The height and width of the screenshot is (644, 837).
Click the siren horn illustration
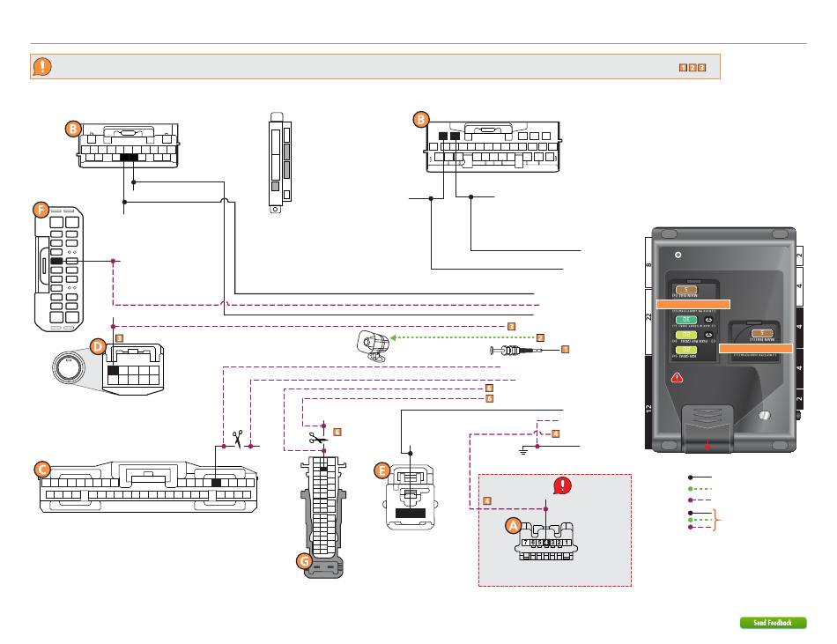pyautogui.click(x=372, y=346)
